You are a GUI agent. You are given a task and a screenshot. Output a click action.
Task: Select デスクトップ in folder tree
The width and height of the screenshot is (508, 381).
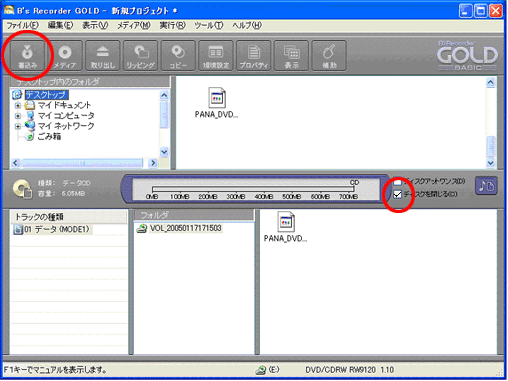pos(47,95)
